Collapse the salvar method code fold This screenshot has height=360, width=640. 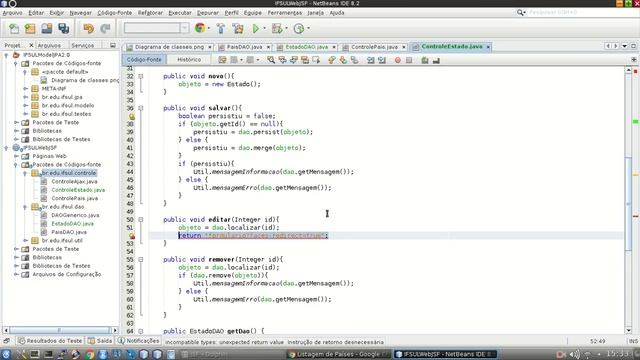[141, 108]
